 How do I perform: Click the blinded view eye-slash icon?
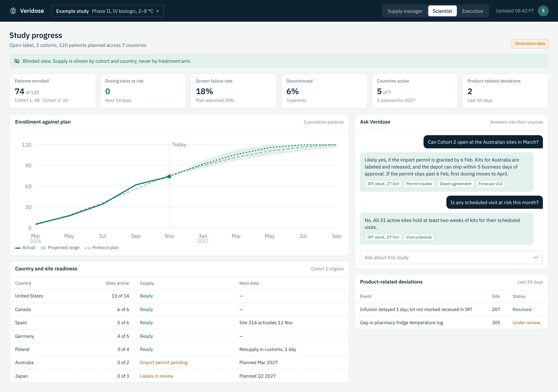pyautogui.click(x=17, y=61)
